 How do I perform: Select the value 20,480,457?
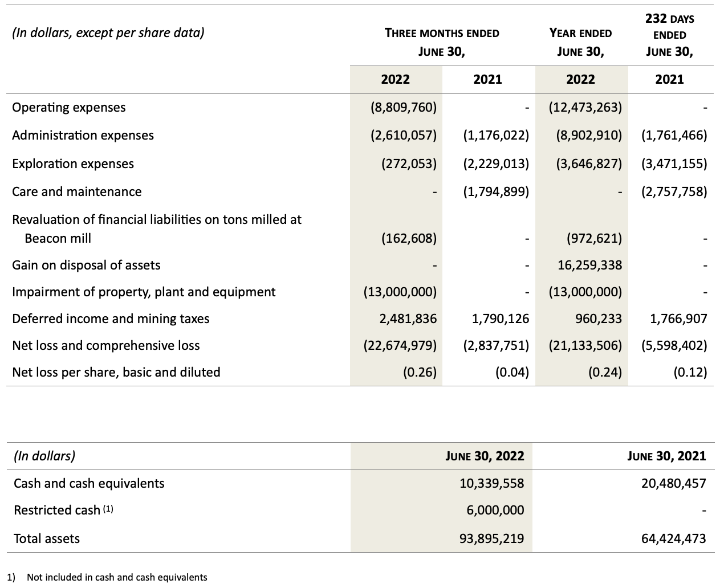pyautogui.click(x=674, y=483)
